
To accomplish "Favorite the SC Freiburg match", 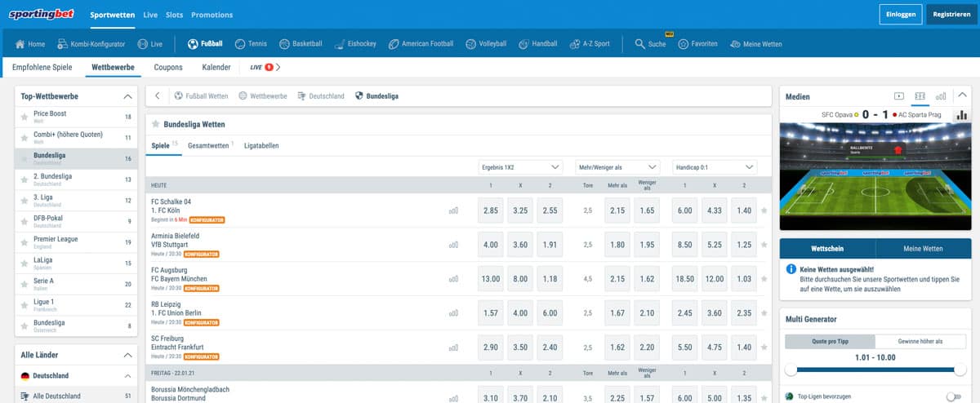I will pyautogui.click(x=764, y=348).
